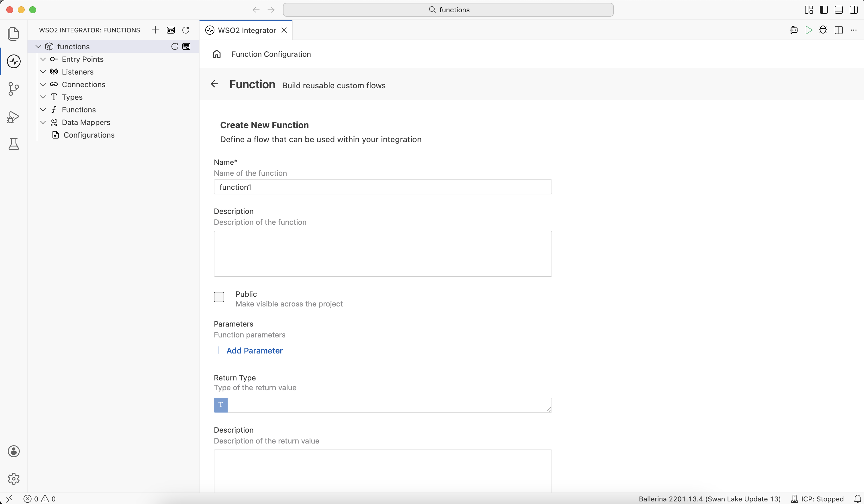The width and height of the screenshot is (864, 504).
Task: Open the Testing flask view
Action: pos(13,144)
